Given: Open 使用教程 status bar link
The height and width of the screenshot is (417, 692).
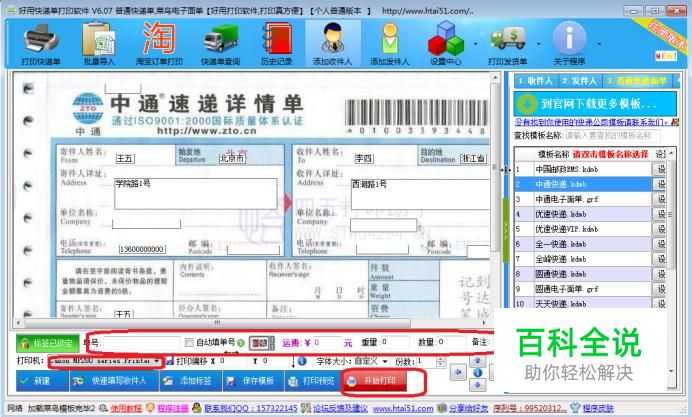Looking at the screenshot, I should 126,409.
